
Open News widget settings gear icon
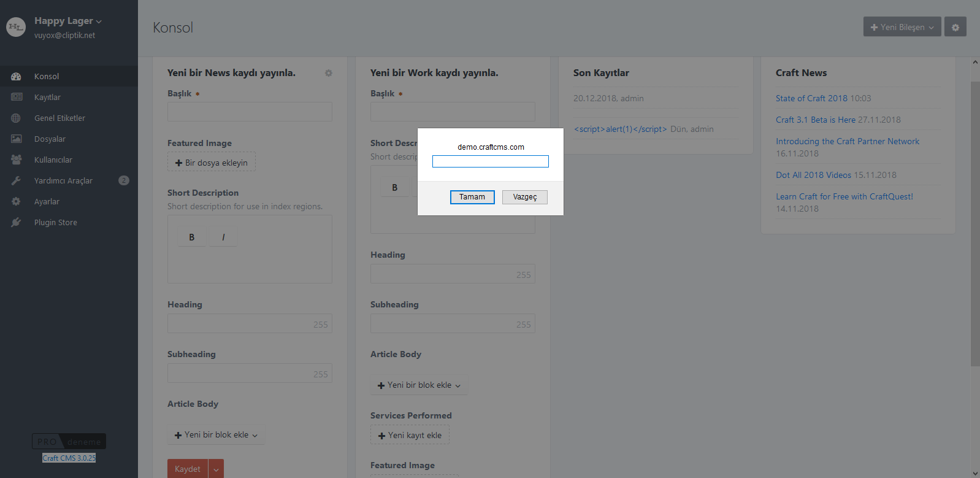329,73
